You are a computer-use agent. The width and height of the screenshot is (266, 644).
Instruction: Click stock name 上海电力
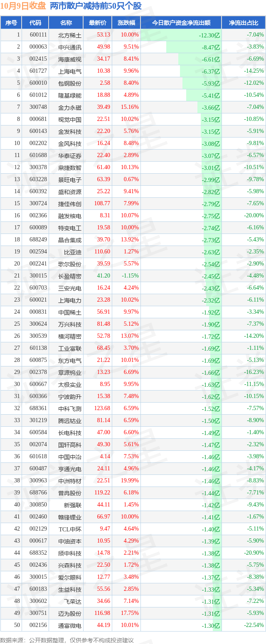pos(70,300)
